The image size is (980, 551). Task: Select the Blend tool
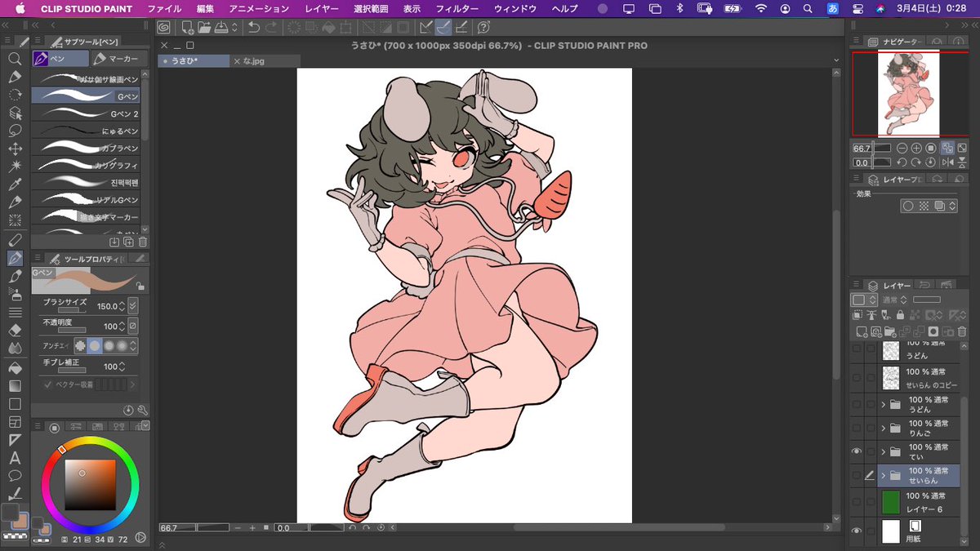15,348
